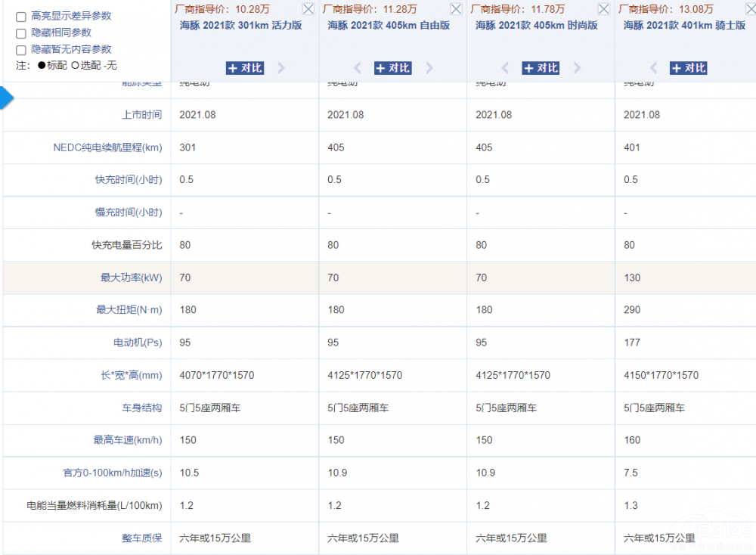756x555 pixels.
Task: Move 301km 活力版 column right with arrow
Action: pos(281,68)
